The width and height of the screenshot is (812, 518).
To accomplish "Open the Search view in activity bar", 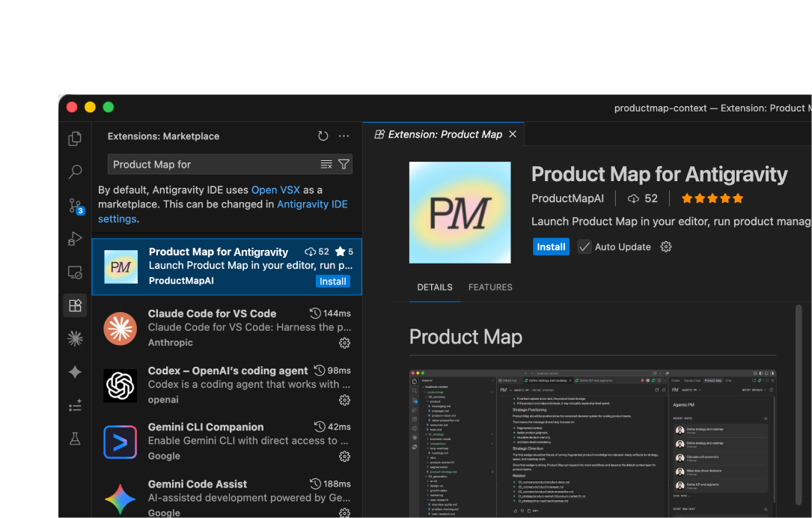I will click(x=75, y=171).
